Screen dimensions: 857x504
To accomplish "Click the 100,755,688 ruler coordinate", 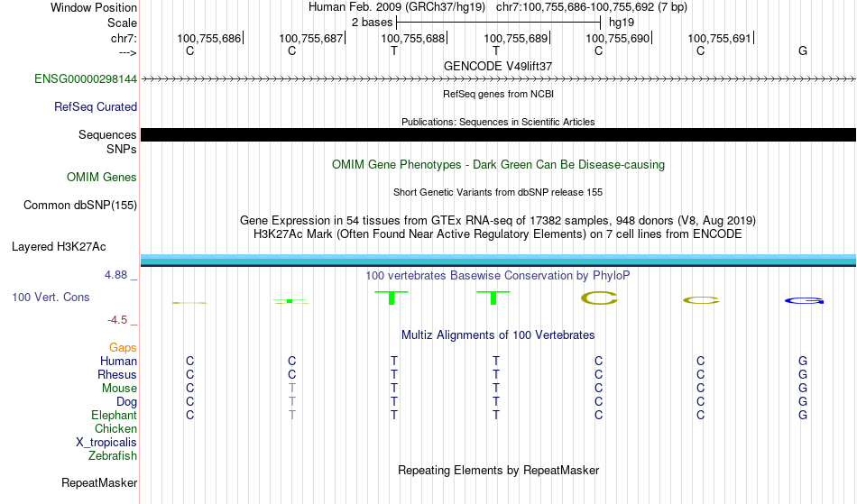I will coord(412,38).
